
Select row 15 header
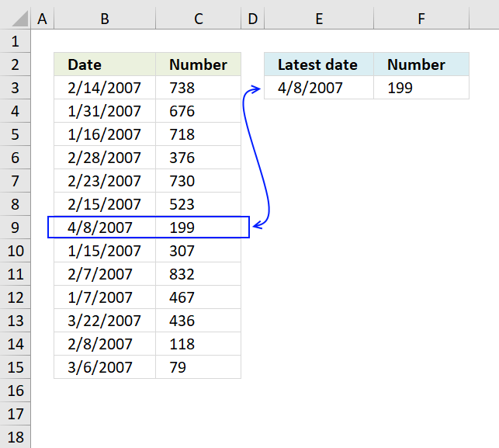click(15, 366)
